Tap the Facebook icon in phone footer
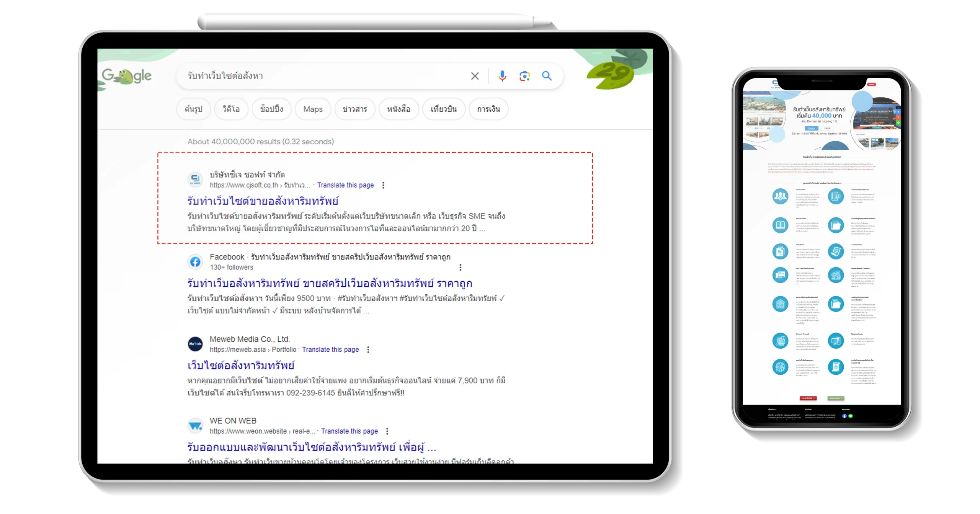 coord(844,416)
